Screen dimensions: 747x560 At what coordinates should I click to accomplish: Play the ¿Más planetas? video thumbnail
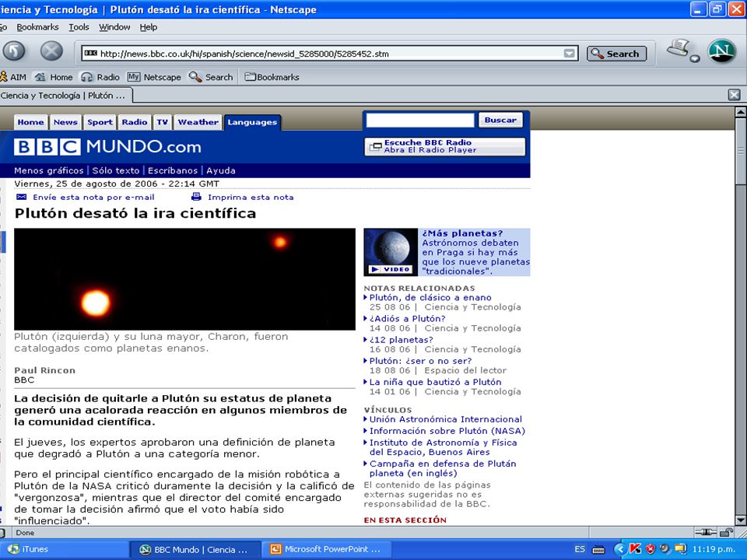pos(391,252)
